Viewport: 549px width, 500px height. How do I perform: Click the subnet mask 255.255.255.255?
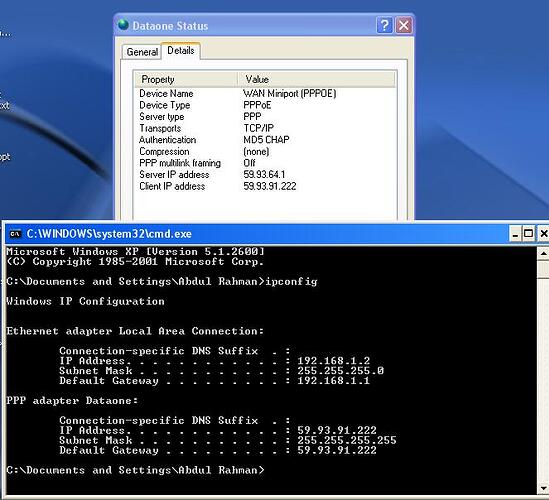point(347,440)
